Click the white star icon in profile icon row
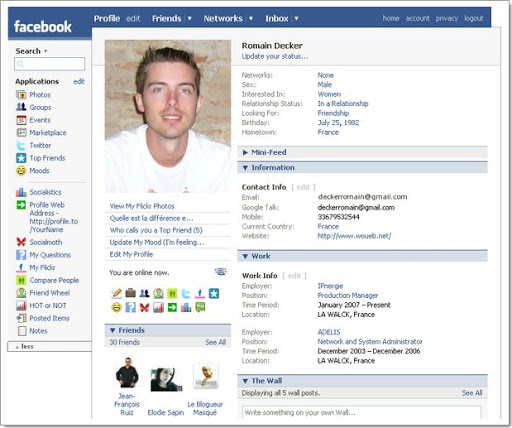512x428 pixels. tap(214, 293)
